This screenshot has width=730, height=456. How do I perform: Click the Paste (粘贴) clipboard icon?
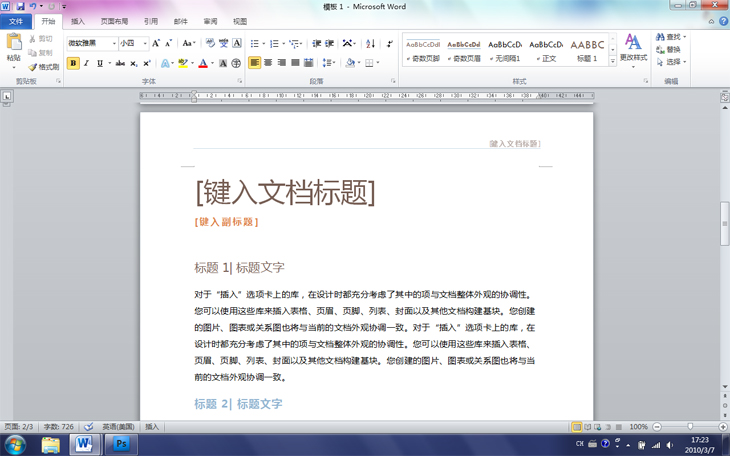coord(14,42)
